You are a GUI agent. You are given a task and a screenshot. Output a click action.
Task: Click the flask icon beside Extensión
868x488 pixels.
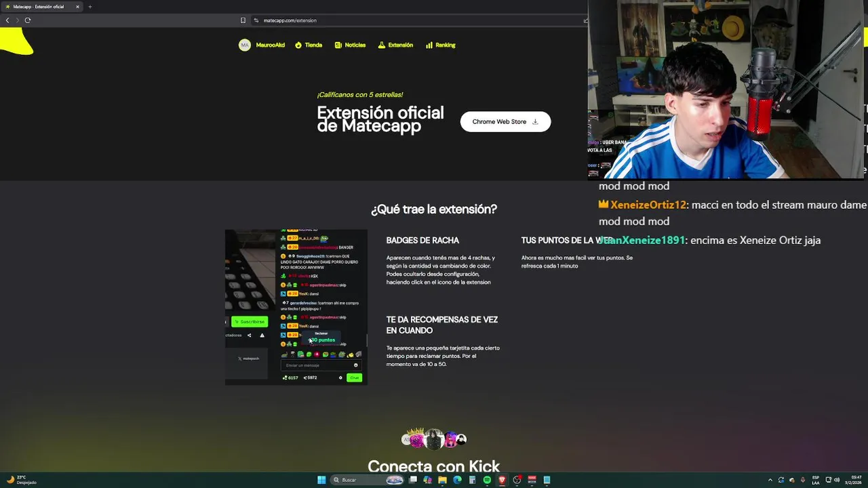pyautogui.click(x=382, y=45)
